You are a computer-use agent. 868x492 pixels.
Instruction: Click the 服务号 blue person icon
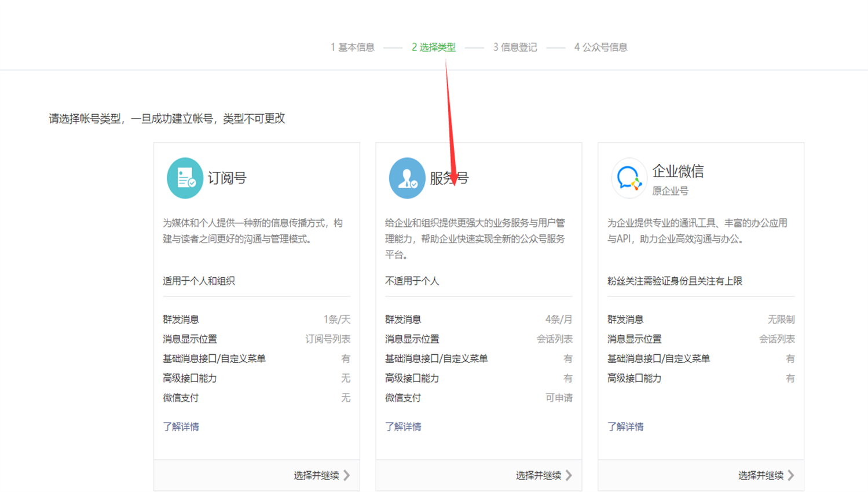coord(407,178)
